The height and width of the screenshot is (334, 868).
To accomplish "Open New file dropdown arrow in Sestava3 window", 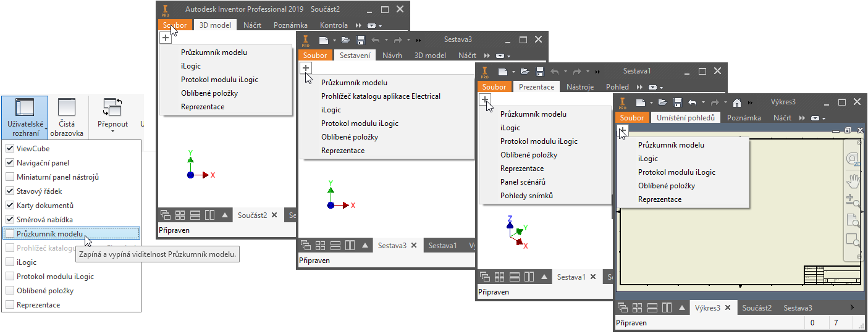I will (x=334, y=40).
